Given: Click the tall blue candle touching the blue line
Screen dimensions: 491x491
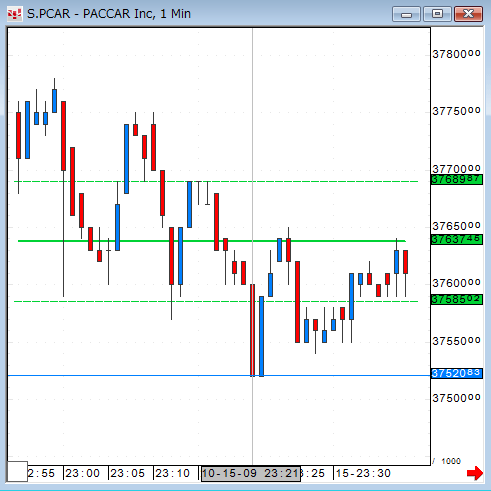Looking at the screenshot, I should (x=262, y=336).
